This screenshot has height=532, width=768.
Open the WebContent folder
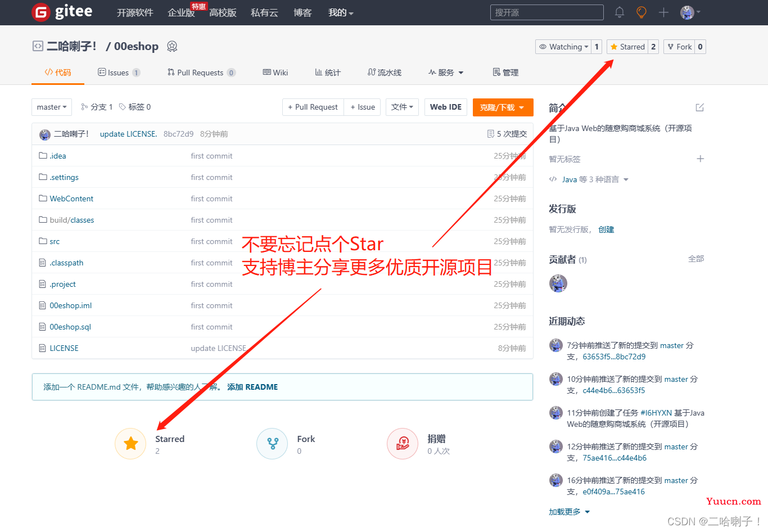71,199
